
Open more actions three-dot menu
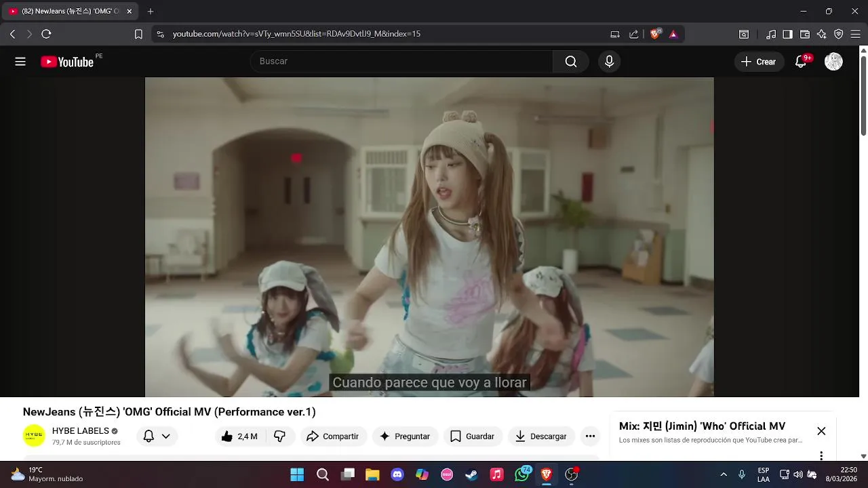pos(590,436)
